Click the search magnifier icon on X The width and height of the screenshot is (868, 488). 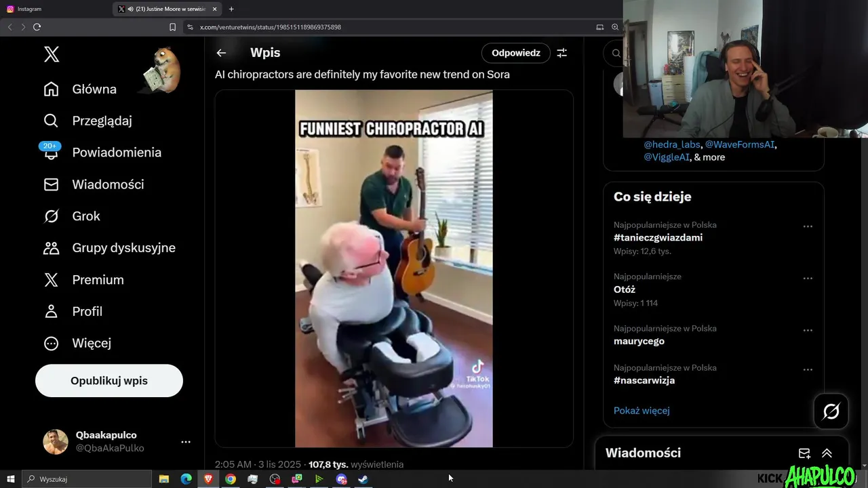point(616,53)
